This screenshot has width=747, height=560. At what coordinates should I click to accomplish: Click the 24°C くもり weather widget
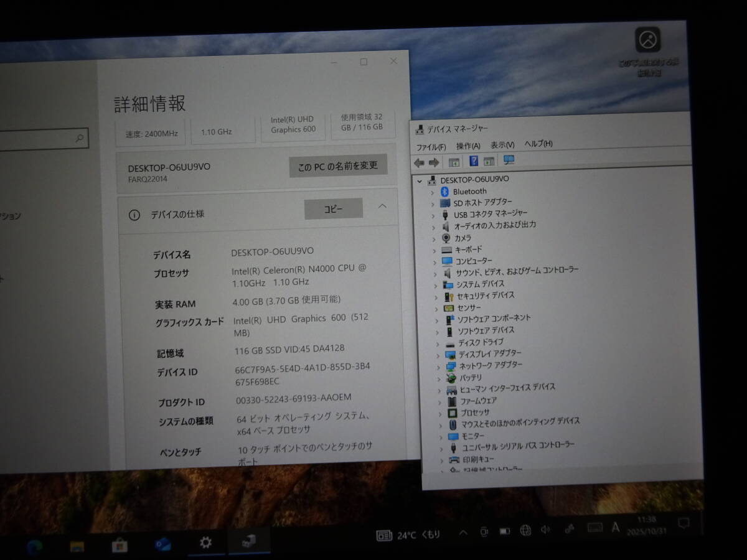tap(409, 534)
